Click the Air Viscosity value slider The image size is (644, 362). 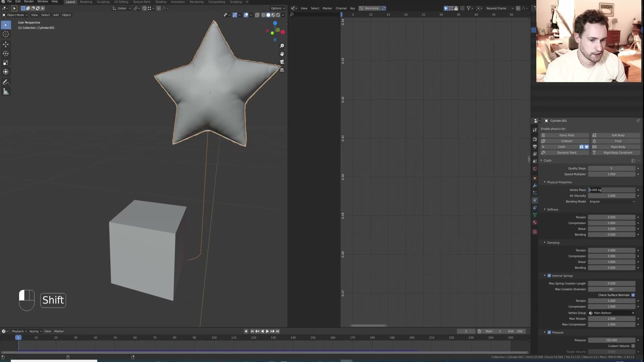point(611,196)
